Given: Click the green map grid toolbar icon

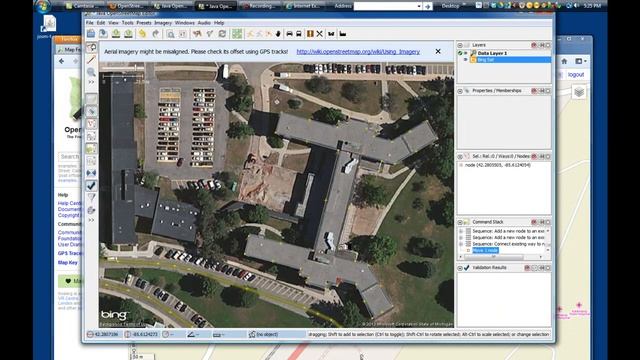Looking at the screenshot, I should pyautogui.click(x=237, y=34).
